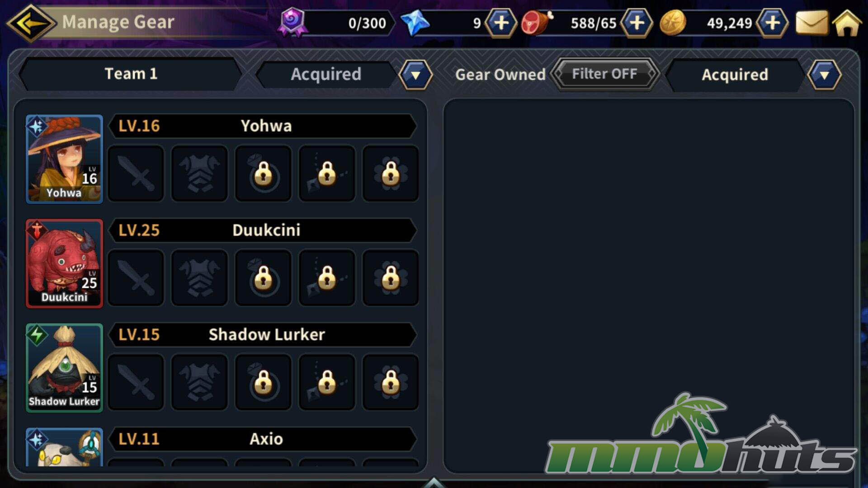
Task: Select the hero list Acquired sort label
Action: (326, 74)
